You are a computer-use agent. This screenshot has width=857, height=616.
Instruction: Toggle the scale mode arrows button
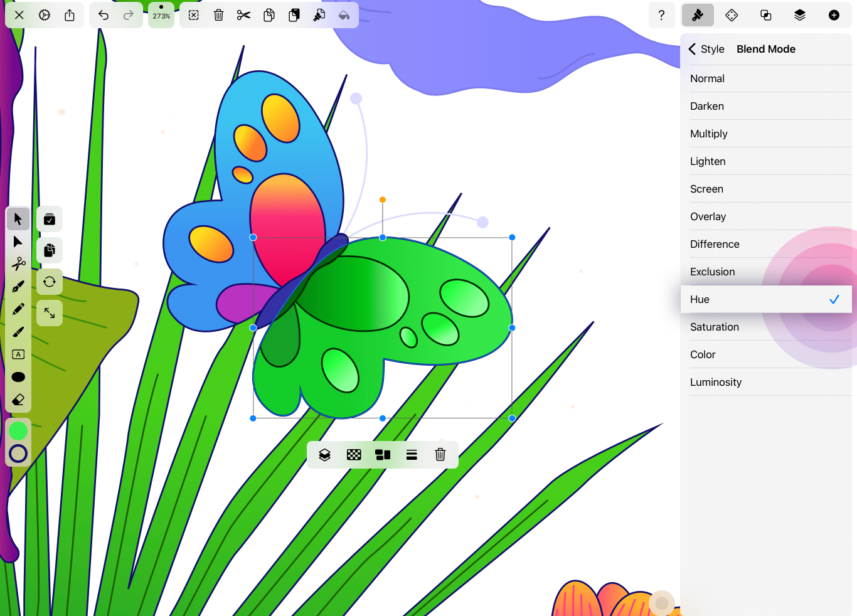50,313
